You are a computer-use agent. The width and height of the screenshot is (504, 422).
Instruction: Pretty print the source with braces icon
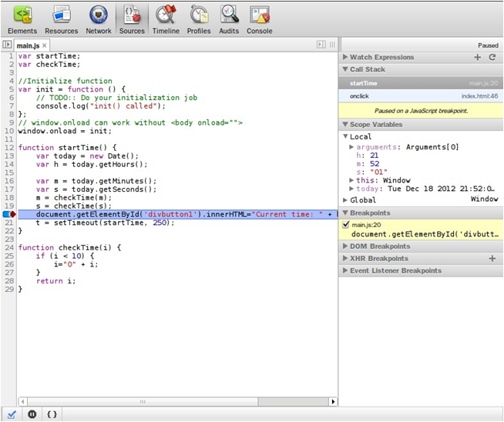click(52, 414)
